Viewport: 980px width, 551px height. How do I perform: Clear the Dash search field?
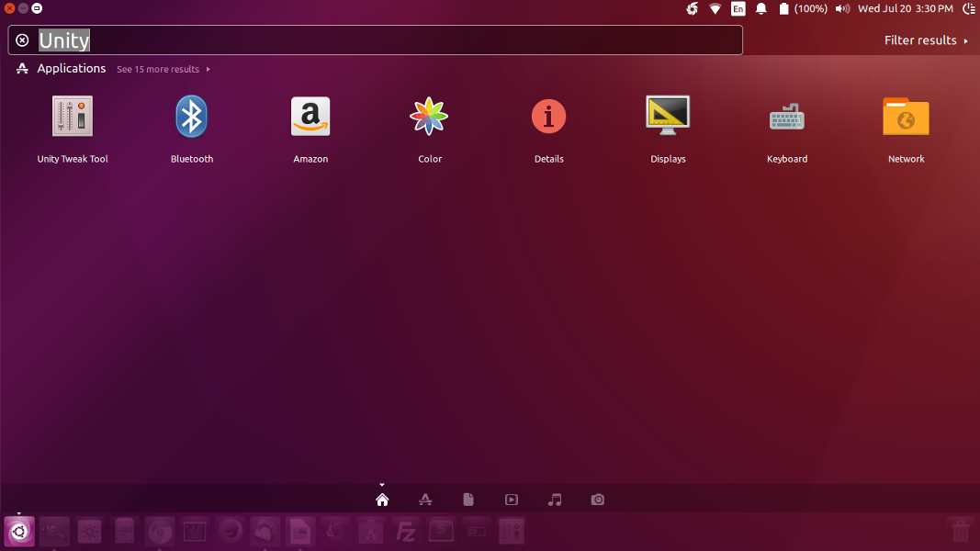click(x=22, y=40)
